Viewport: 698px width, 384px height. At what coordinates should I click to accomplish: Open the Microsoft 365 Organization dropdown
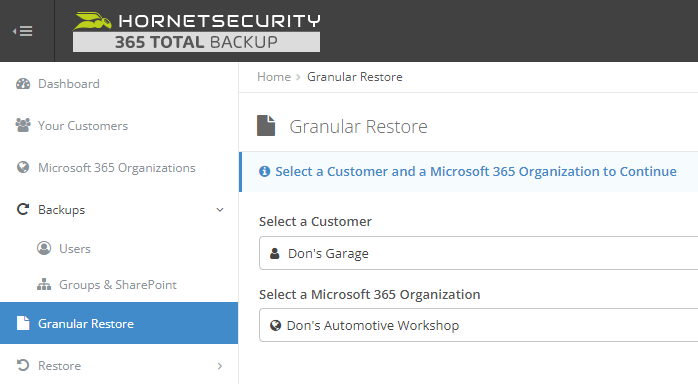(479, 325)
